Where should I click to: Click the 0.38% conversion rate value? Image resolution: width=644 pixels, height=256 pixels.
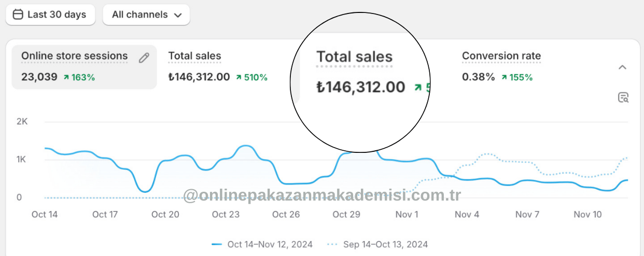pos(478,77)
